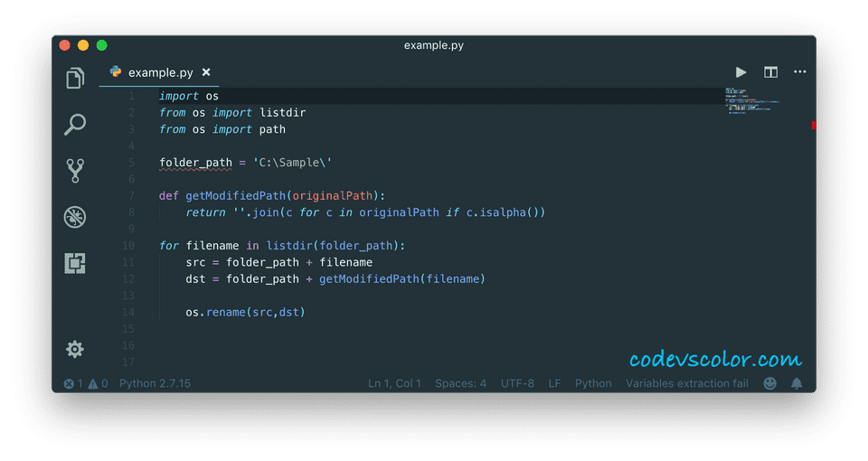Change the Python language mode
The height and width of the screenshot is (461, 868).
(593, 383)
